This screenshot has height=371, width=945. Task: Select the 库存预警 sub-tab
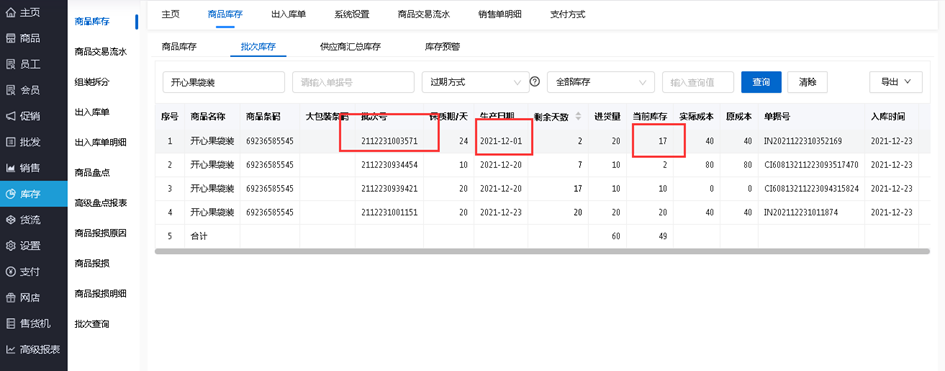[x=443, y=46]
